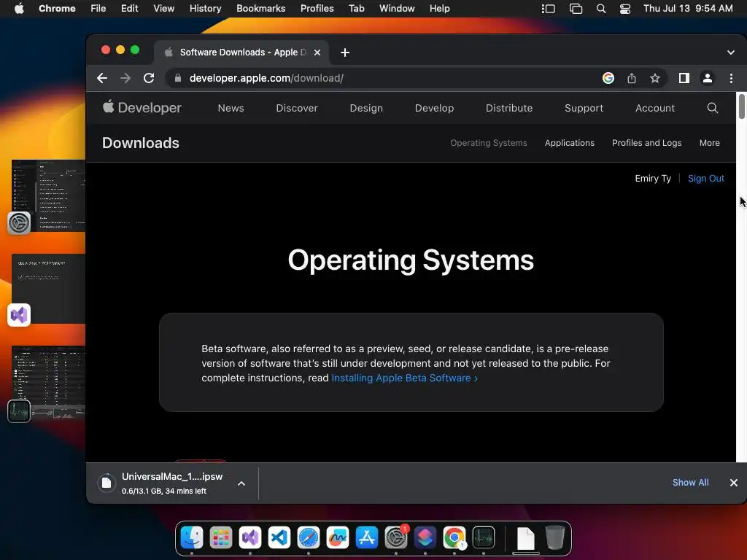Click the UniversalMac ipsw download file icon
Screen dimensions: 747x560
click(107, 483)
